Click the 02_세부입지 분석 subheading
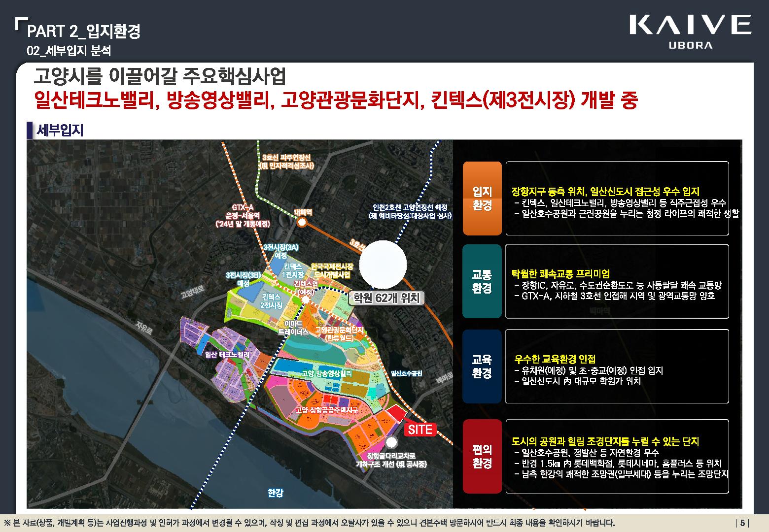 [x=70, y=51]
